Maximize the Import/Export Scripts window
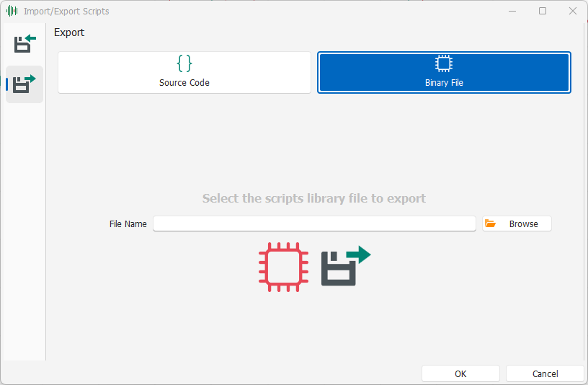588x385 pixels. tap(543, 12)
